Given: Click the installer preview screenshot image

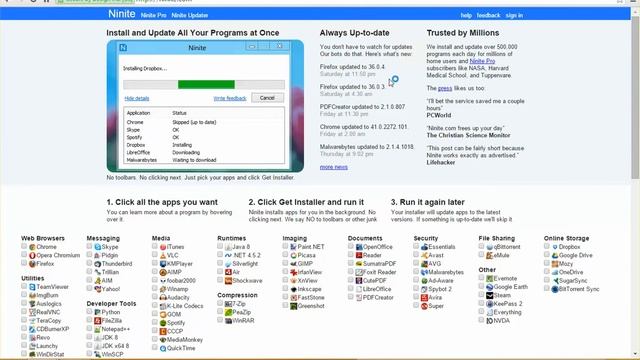Looking at the screenshot, I should pyautogui.click(x=205, y=106).
